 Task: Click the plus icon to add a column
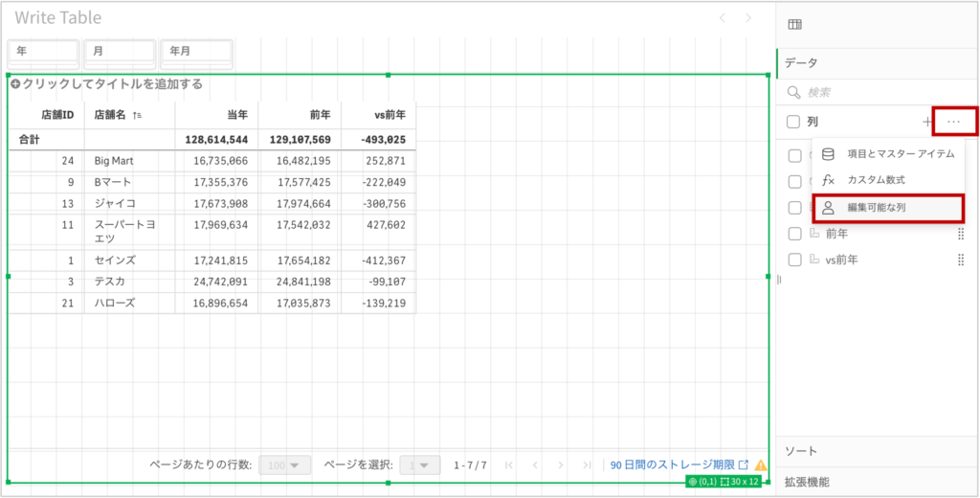point(926,122)
